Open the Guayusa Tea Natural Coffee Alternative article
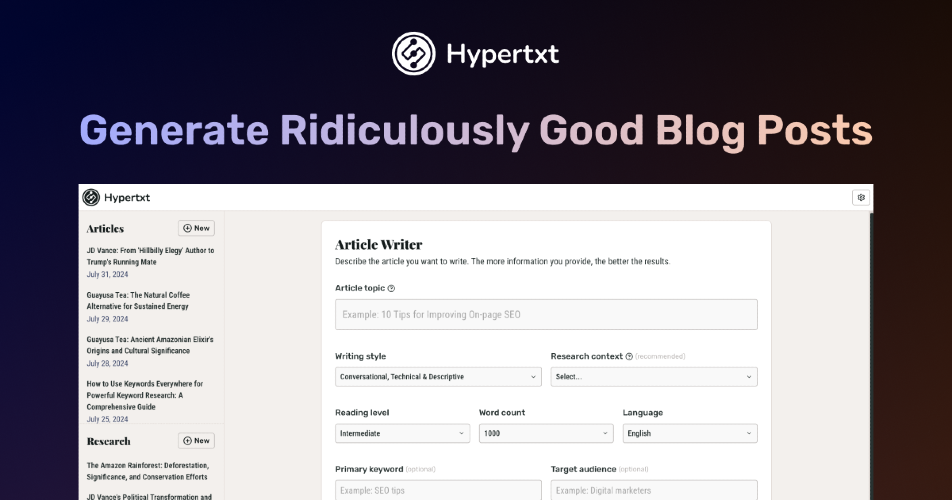Viewport: 952px width, 500px height. tap(138, 300)
